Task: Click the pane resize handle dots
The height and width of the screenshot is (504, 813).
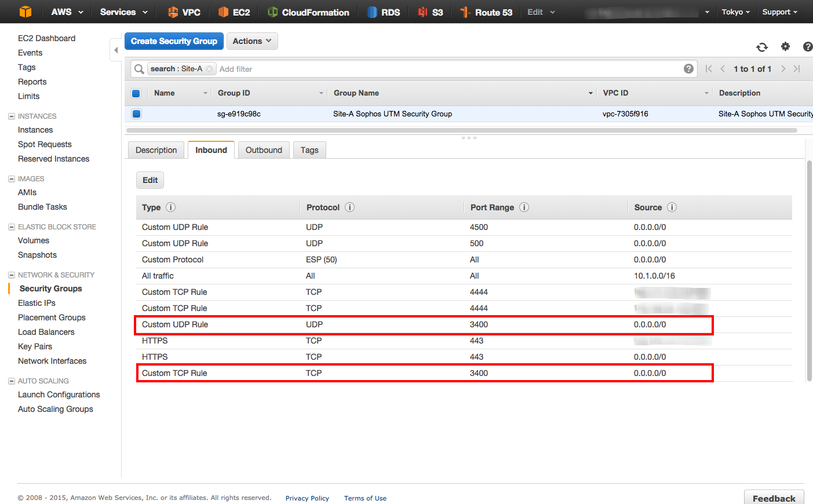Action: (x=469, y=137)
